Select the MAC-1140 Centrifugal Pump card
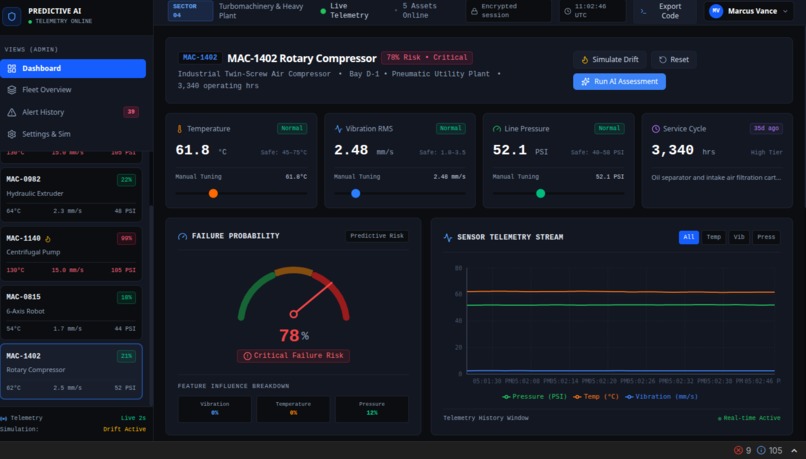806x459 pixels. (71, 253)
